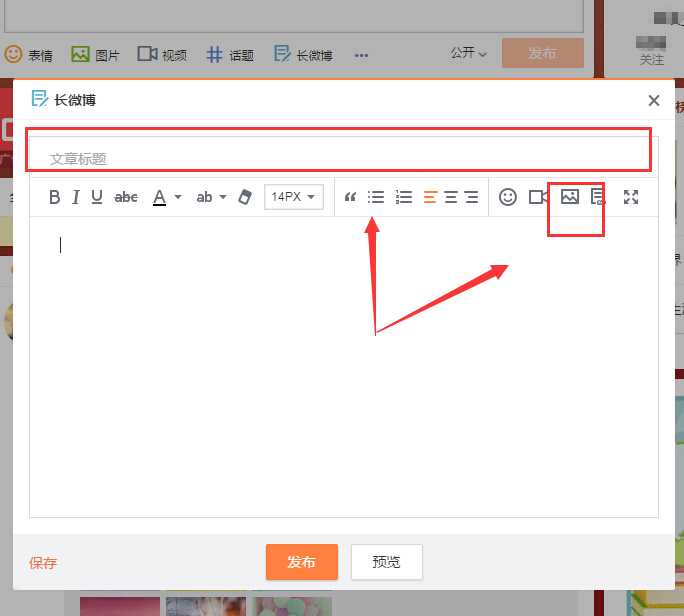
Task: Apply strikethrough to text
Action: (x=126, y=197)
